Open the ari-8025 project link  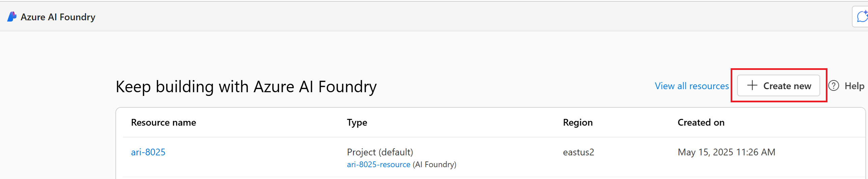tap(148, 152)
